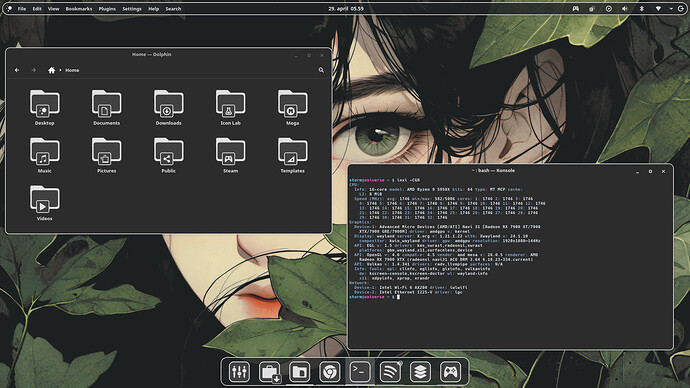
Task: Launch the gamepad app in the dock
Action: click(451, 372)
